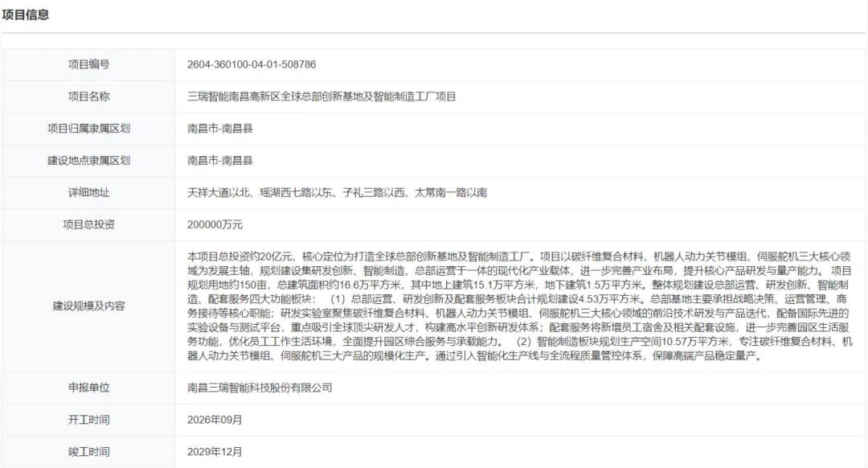
Task: Click applicant 南昌三瑞智能科技股份有限公司
Action: [x=260, y=388]
